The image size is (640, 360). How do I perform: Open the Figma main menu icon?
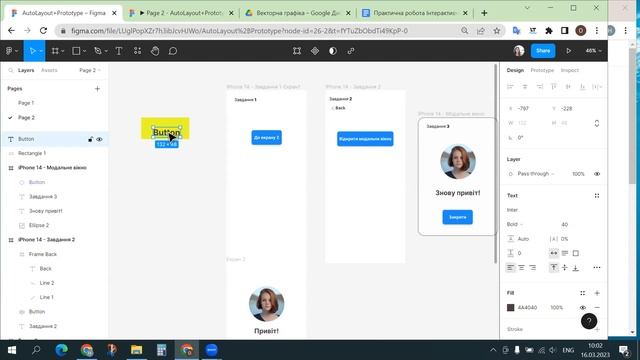[9, 51]
